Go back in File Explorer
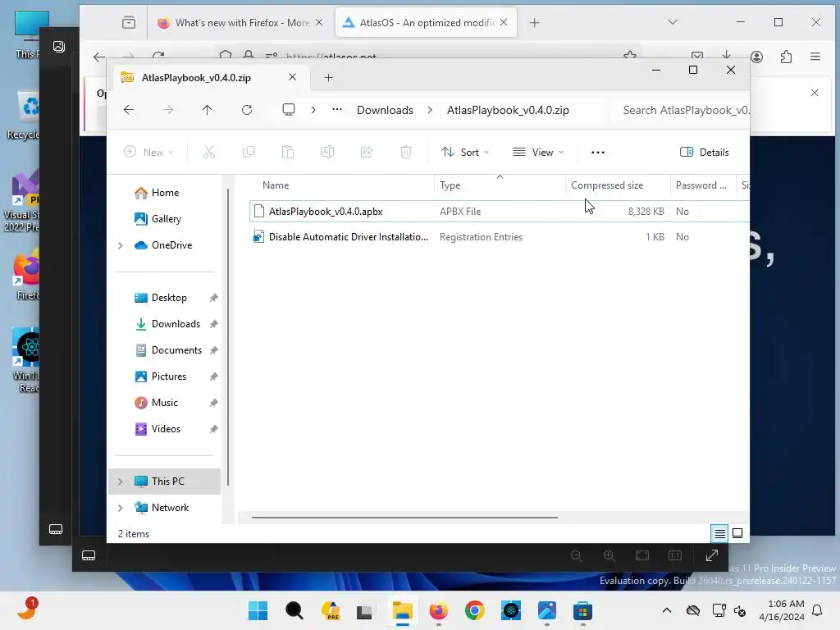 click(129, 110)
